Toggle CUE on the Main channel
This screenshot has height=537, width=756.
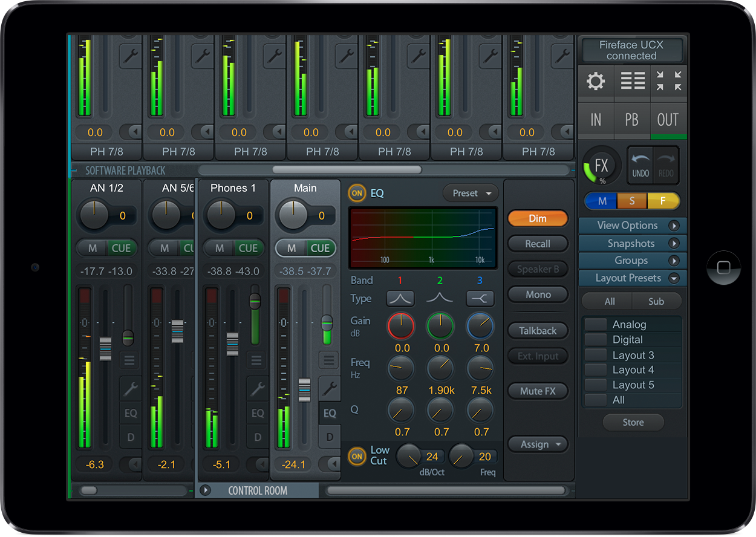[x=320, y=248]
